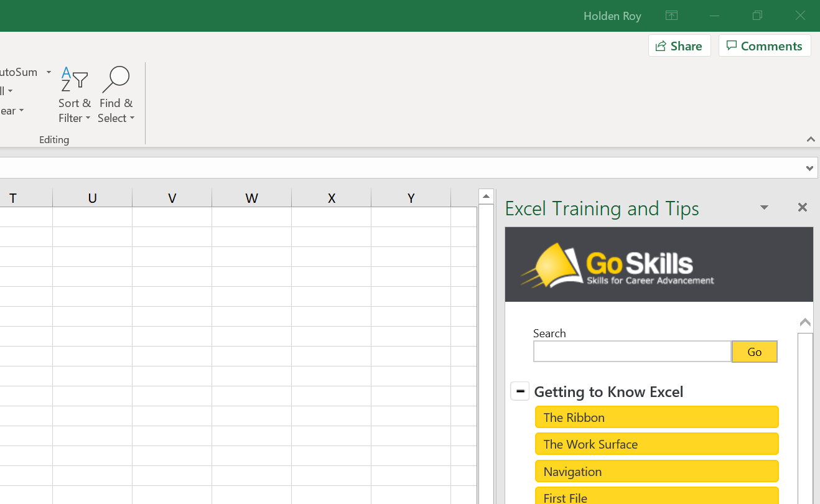Image resolution: width=820 pixels, height=504 pixels.
Task: Restore down the Excel window
Action: 757,16
